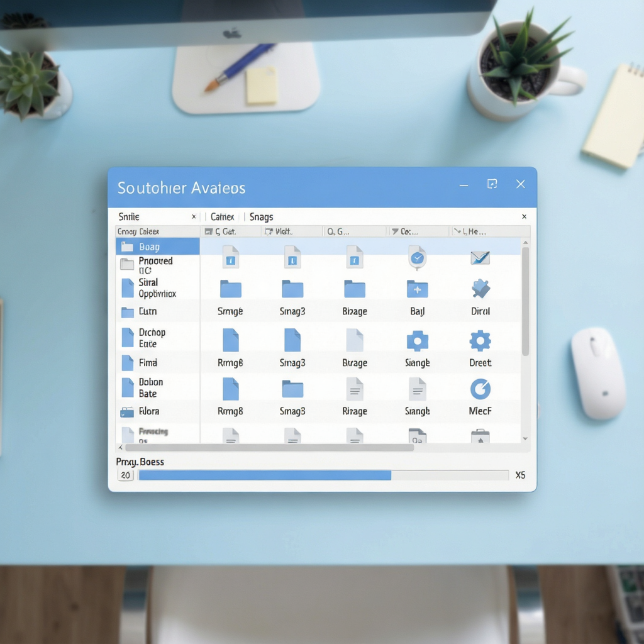Select Sural Oppbvrtiox in the sidebar

pos(158,288)
